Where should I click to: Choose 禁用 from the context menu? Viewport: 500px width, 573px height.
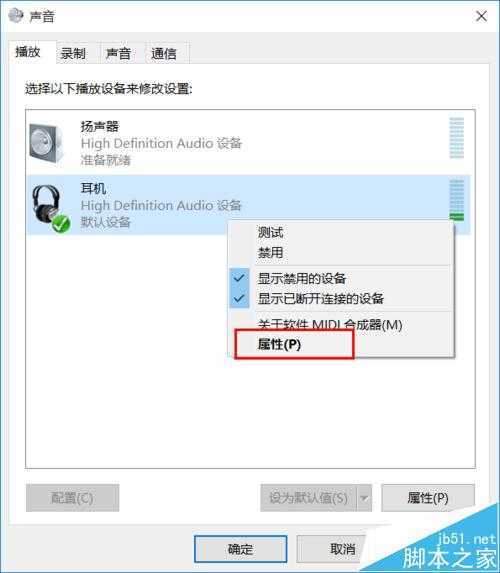(270, 252)
